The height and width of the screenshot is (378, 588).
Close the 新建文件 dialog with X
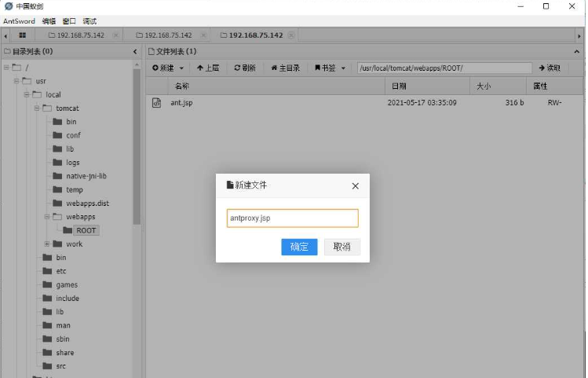pyautogui.click(x=355, y=185)
